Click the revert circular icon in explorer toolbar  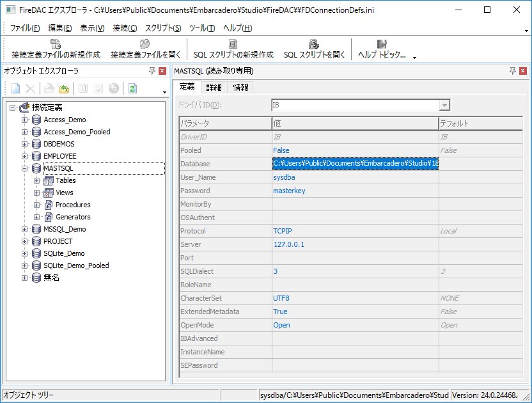pyautogui.click(x=114, y=88)
